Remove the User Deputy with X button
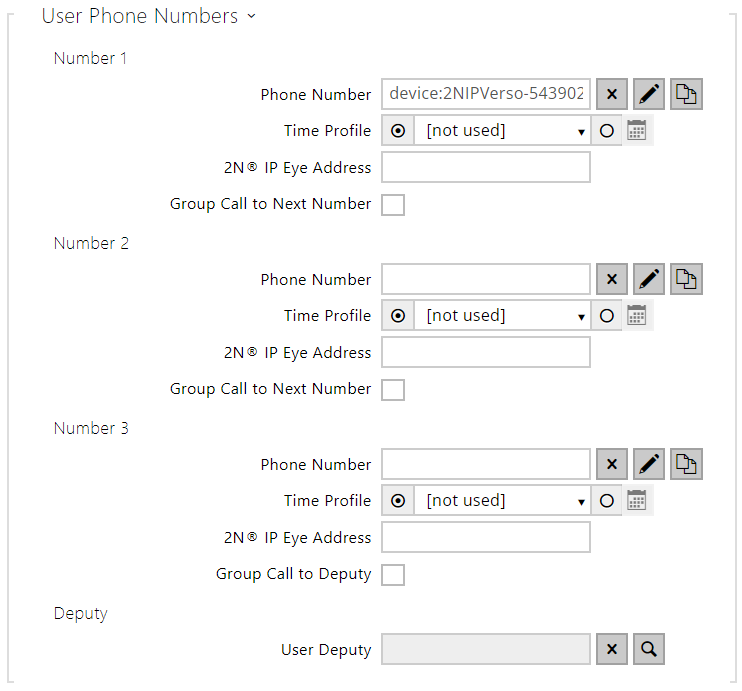 point(612,649)
